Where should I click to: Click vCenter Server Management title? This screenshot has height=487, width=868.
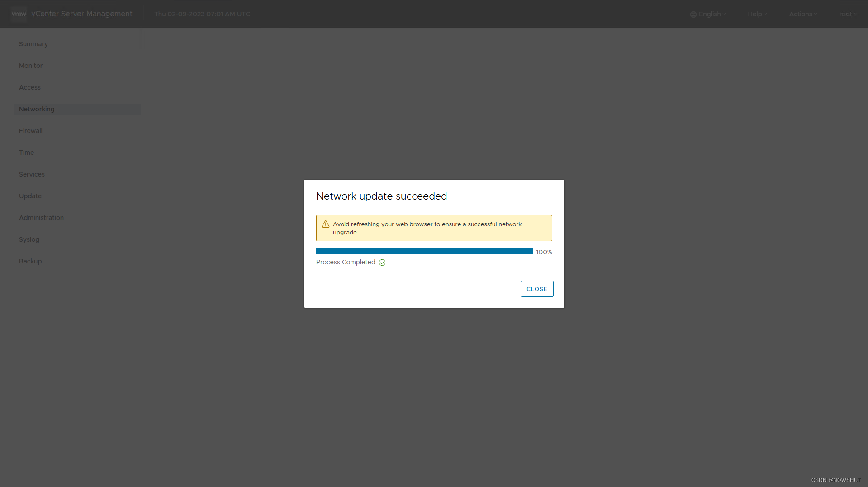[x=82, y=14]
